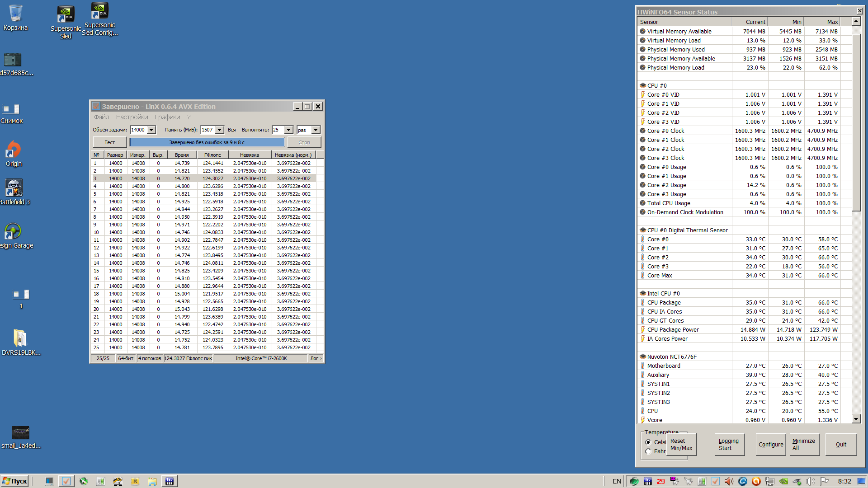Select the Fahrenheit radio button
868x488 pixels.
(x=648, y=451)
